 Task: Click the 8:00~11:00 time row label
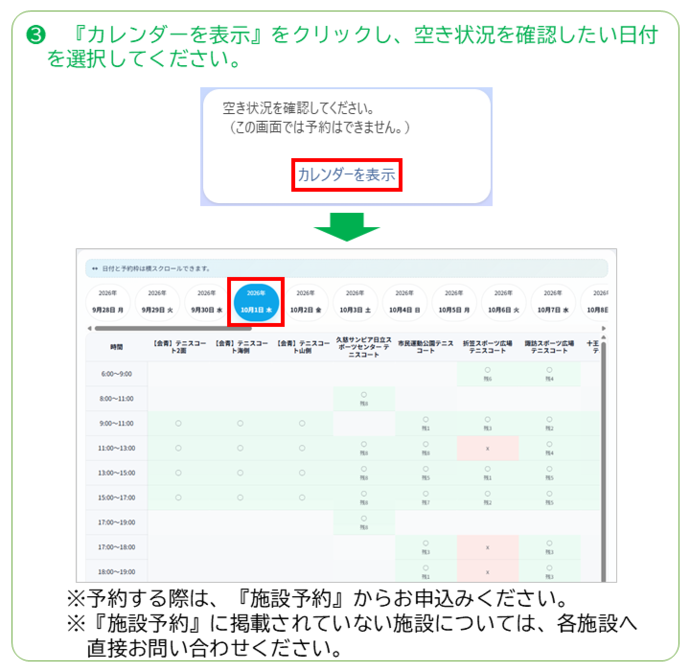click(x=117, y=399)
